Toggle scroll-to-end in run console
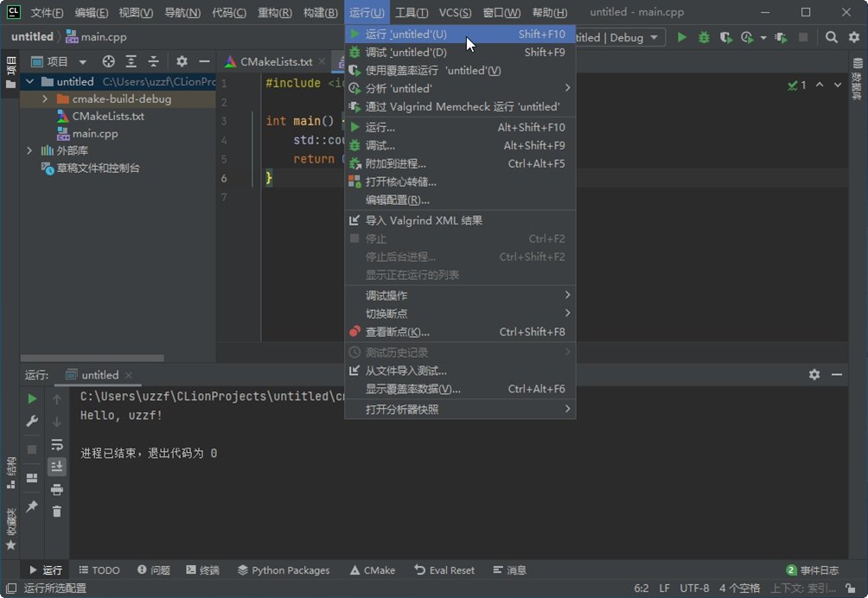868x598 pixels. tap(57, 467)
